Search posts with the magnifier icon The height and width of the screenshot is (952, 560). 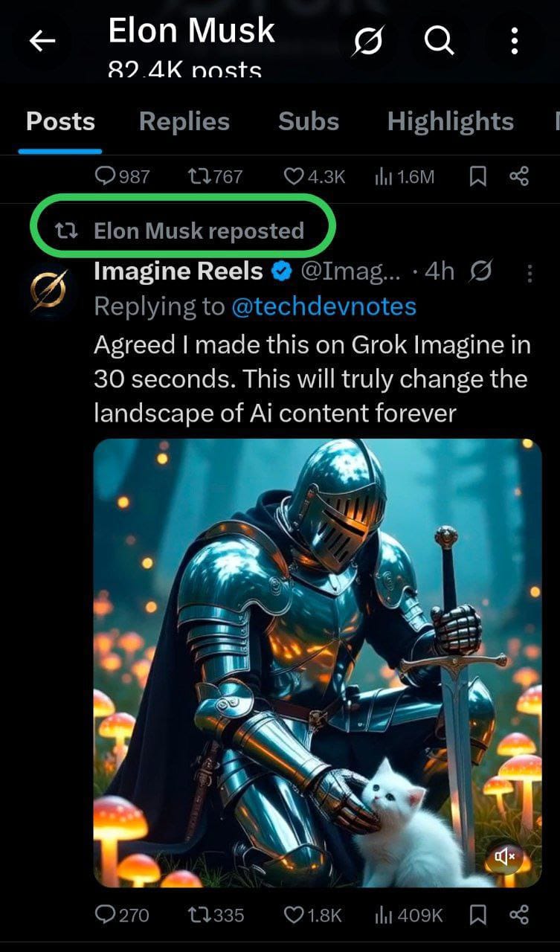(439, 42)
